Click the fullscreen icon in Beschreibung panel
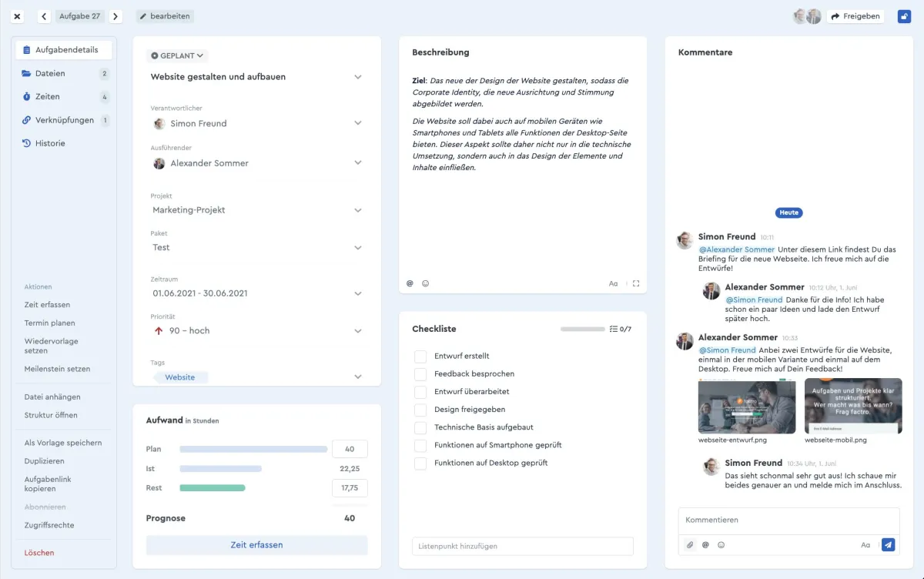Screen dimensions: 924x579 pyautogui.click(x=636, y=283)
